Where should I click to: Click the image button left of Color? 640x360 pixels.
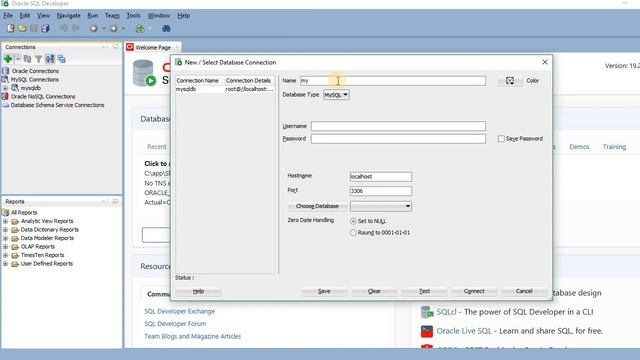pos(510,81)
